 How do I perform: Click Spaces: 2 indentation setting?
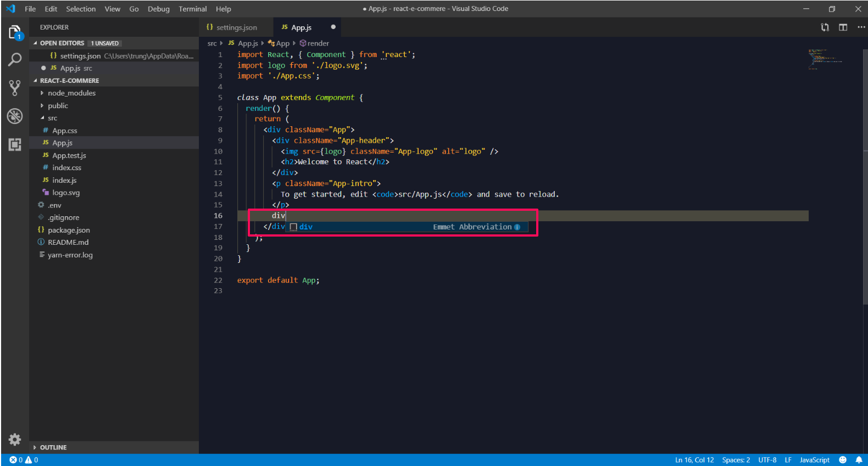[x=736, y=460]
